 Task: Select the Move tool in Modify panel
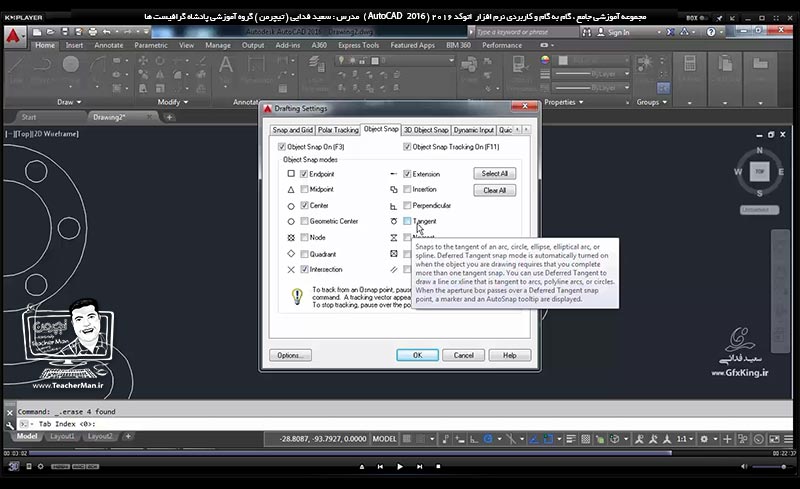click(143, 61)
